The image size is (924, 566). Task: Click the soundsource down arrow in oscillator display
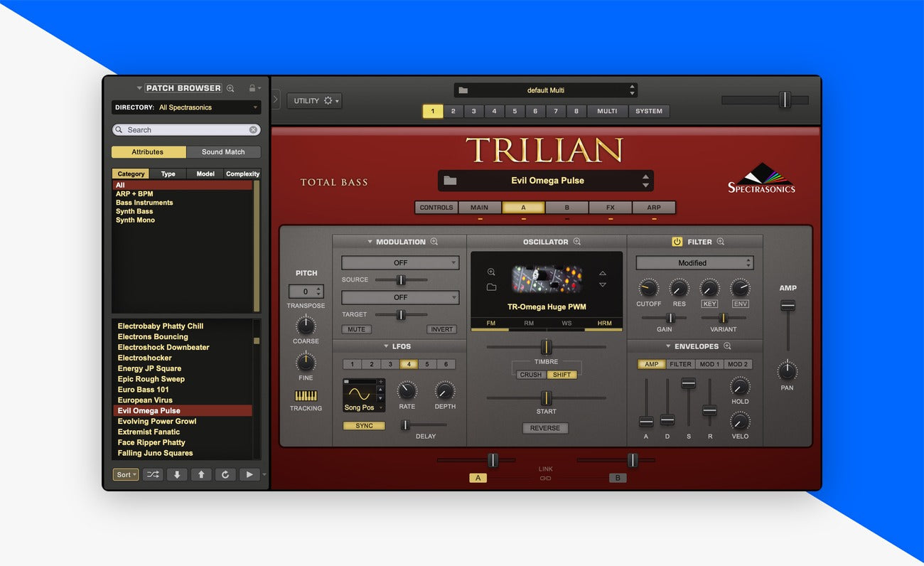pyautogui.click(x=603, y=285)
